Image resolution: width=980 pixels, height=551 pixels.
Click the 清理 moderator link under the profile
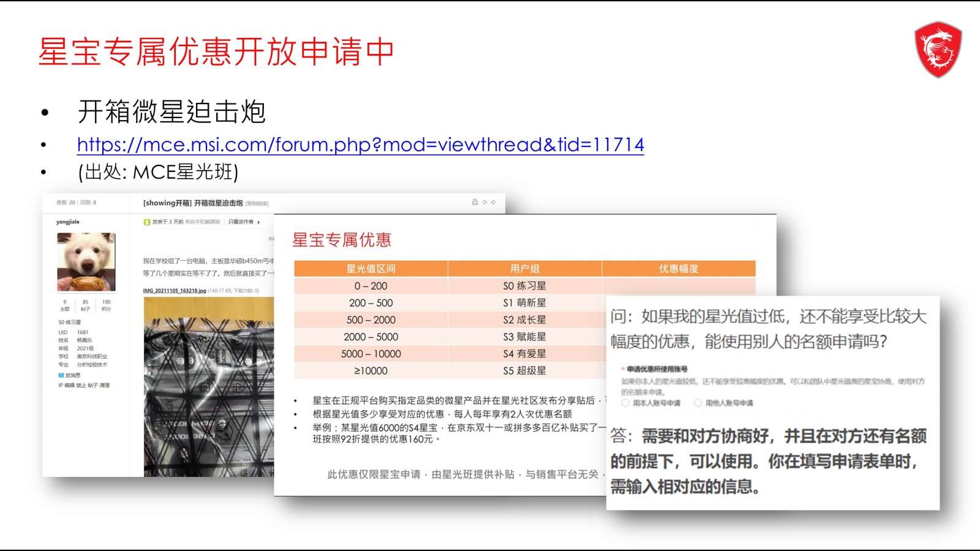coord(105,385)
